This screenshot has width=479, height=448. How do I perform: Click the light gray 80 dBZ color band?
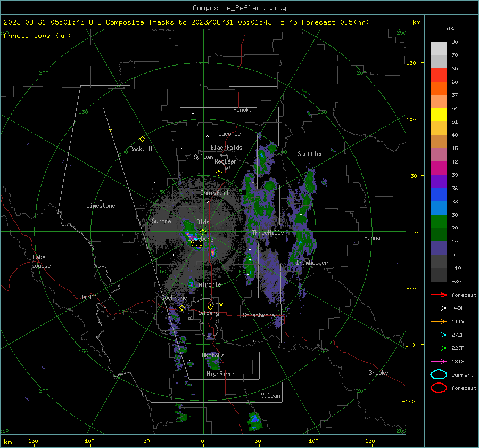[x=439, y=48]
